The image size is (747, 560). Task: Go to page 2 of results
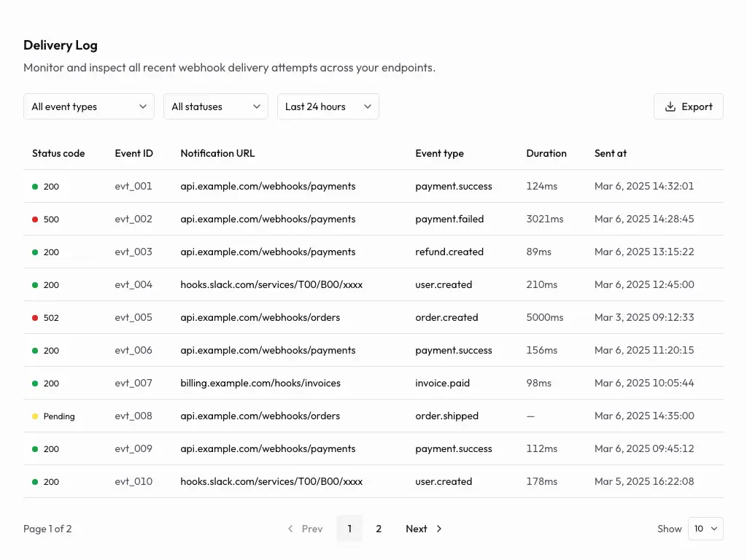click(x=379, y=529)
